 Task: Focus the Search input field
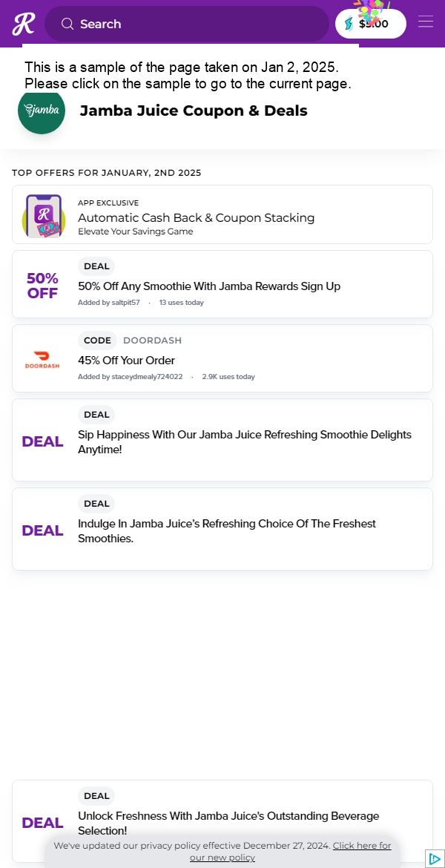tap(187, 24)
